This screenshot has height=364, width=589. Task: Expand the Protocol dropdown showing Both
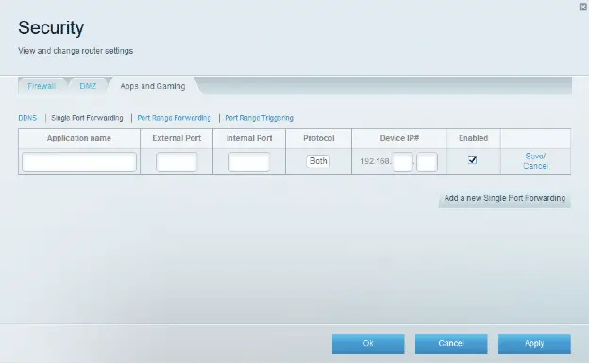coord(318,161)
